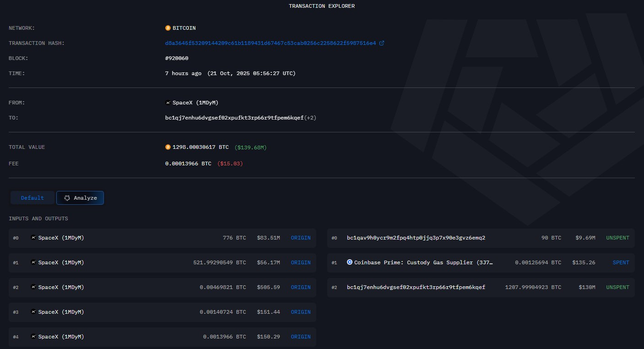Click the '7 hours ago' time text
Screen dimensions: 644x349
[183, 73]
